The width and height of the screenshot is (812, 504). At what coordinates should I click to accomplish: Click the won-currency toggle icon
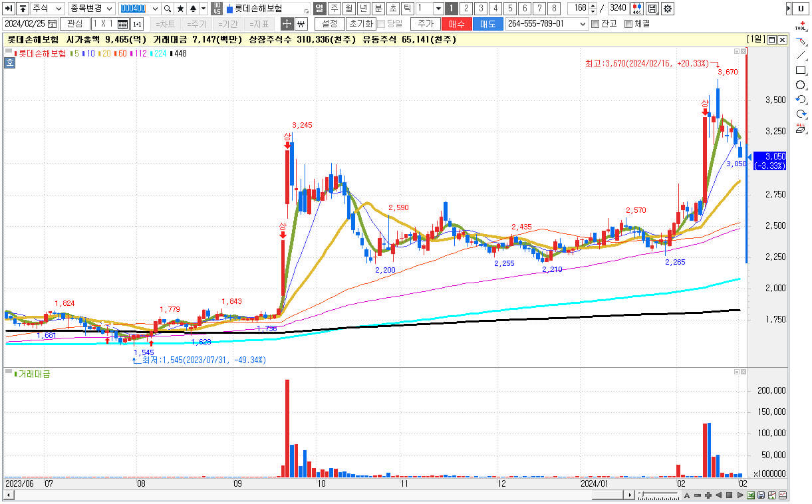coord(301,24)
